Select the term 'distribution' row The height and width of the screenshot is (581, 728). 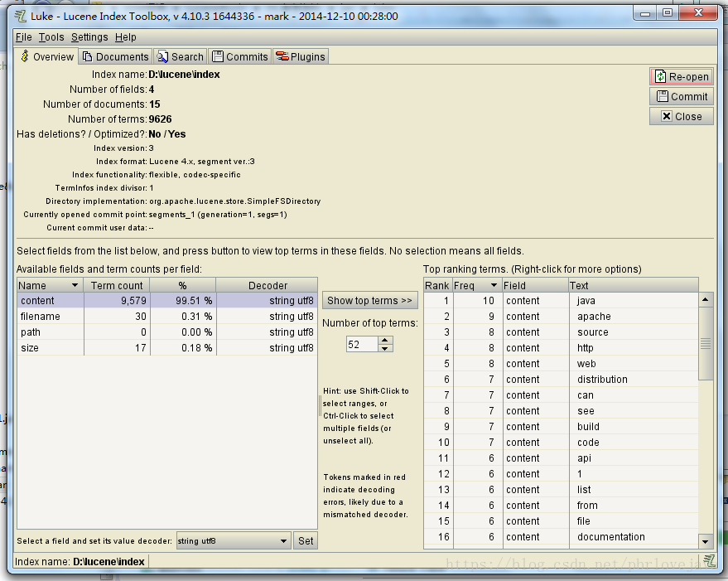561,380
